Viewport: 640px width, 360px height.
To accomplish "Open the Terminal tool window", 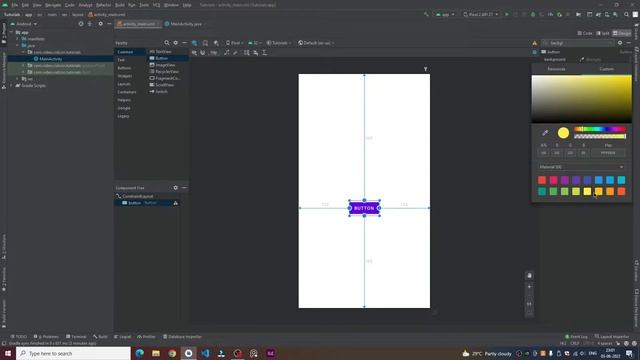I will click(76, 337).
